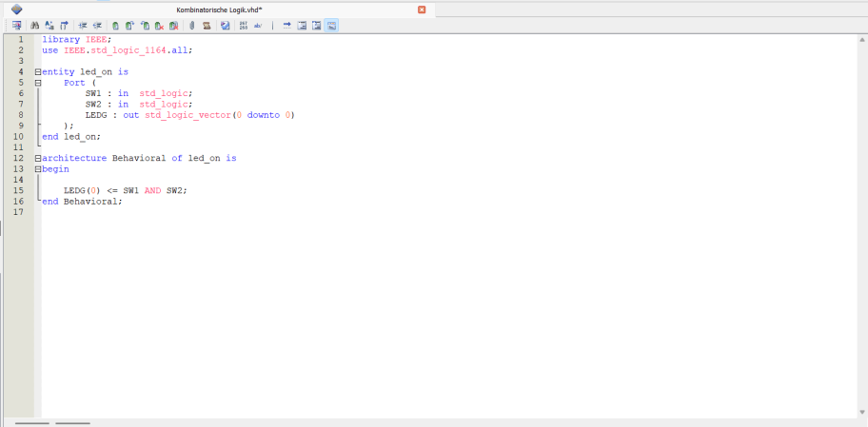The height and width of the screenshot is (427, 868).
Task: Collapse the Port block fold marker
Action: [x=38, y=83]
